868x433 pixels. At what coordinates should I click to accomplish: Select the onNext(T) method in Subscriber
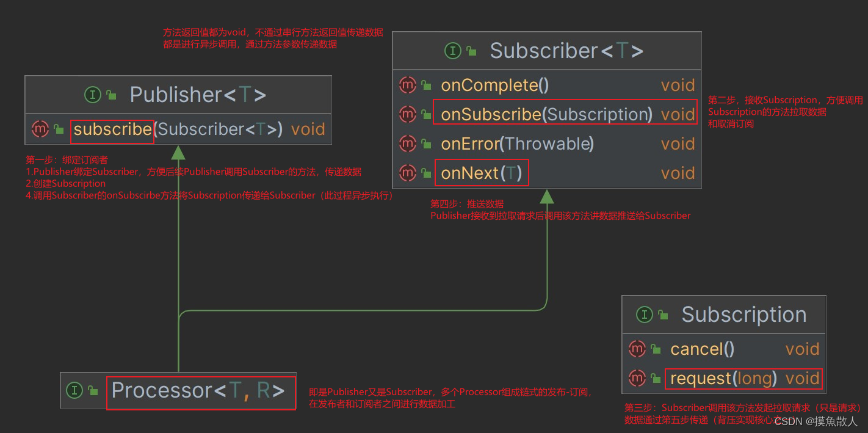482,173
